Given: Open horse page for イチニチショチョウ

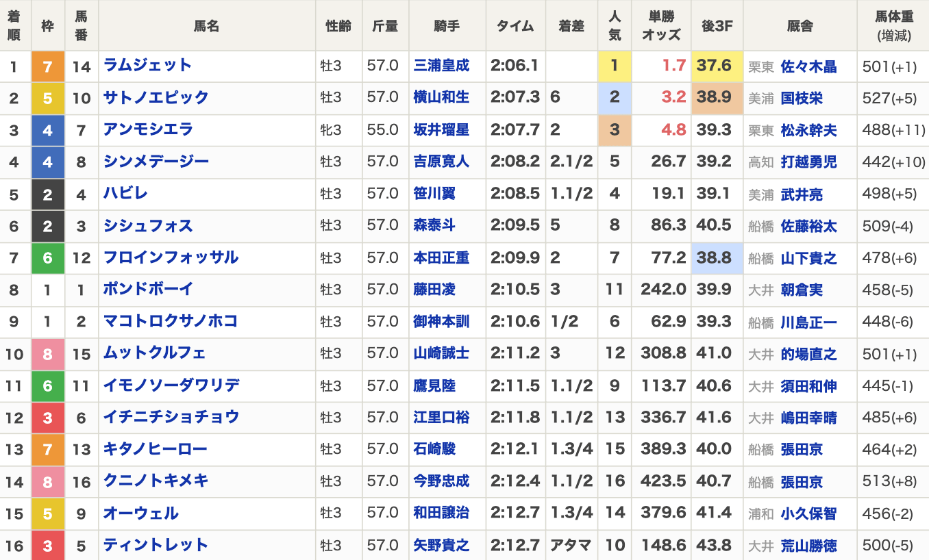Looking at the screenshot, I should tap(171, 417).
